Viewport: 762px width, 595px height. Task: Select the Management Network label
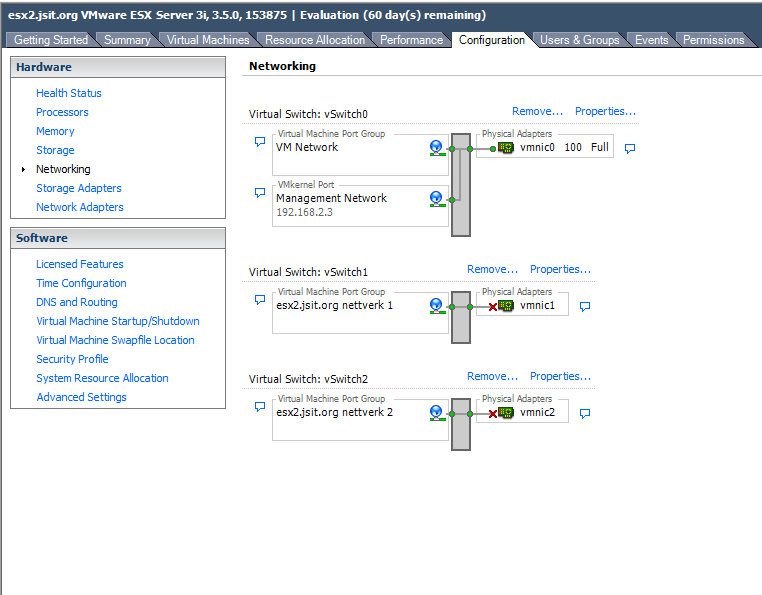point(331,198)
